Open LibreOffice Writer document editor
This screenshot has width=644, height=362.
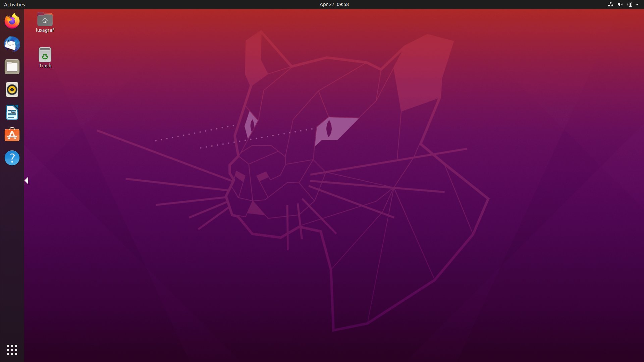pyautogui.click(x=12, y=112)
